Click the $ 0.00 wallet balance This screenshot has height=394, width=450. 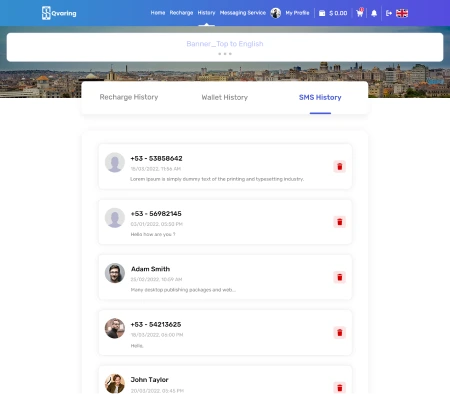[338, 13]
